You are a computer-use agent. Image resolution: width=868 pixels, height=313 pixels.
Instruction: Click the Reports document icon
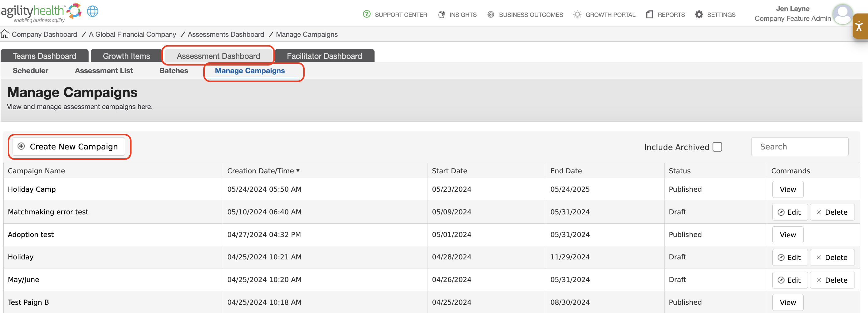pyautogui.click(x=649, y=14)
